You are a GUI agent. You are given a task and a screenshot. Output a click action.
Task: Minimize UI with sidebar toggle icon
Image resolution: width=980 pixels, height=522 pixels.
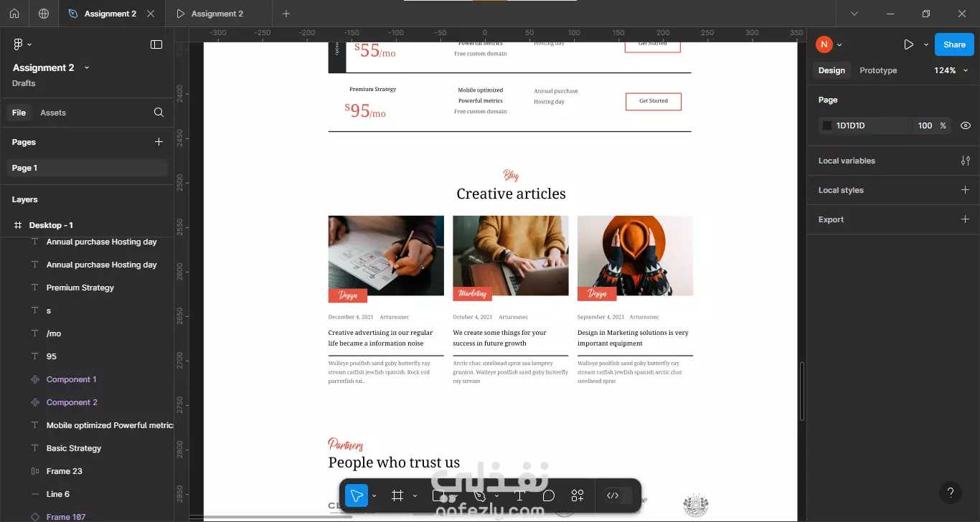coord(156,44)
